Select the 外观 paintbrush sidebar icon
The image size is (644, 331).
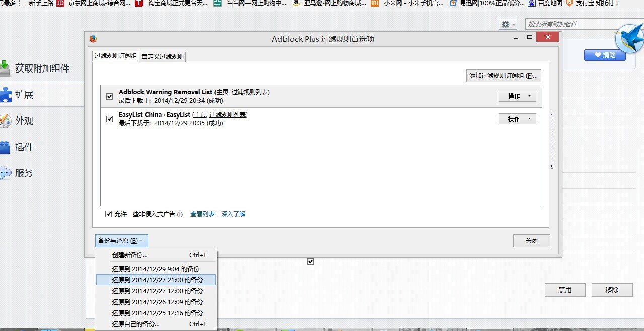tap(5, 120)
